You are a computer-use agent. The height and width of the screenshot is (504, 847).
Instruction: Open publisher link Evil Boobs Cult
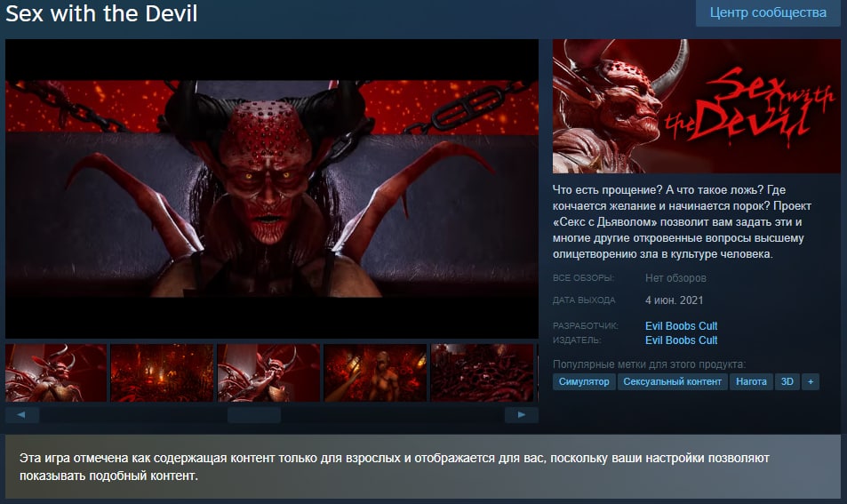(681, 340)
